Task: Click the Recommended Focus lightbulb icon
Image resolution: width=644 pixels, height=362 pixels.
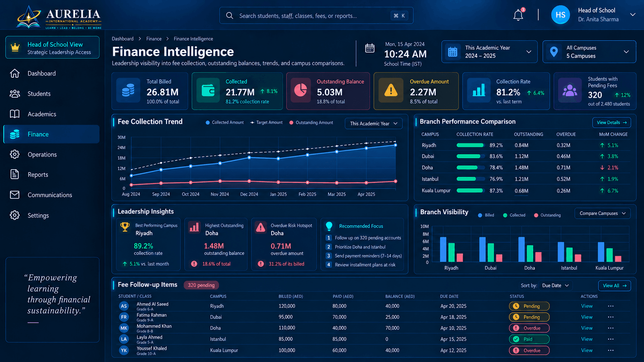Action: point(329,226)
